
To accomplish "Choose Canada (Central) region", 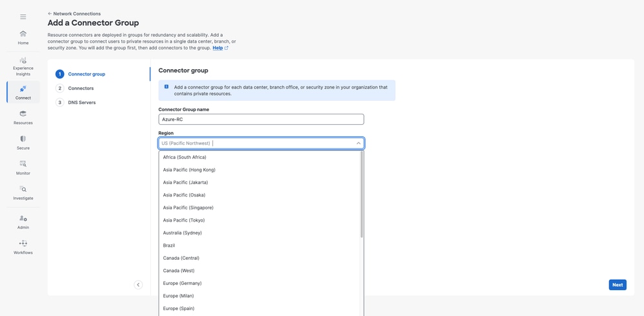I will coord(259,258).
